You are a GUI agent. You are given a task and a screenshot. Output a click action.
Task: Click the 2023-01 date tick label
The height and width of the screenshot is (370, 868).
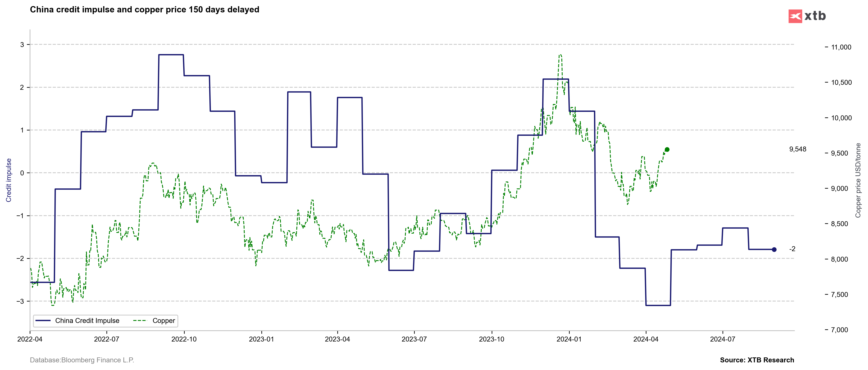(261, 339)
